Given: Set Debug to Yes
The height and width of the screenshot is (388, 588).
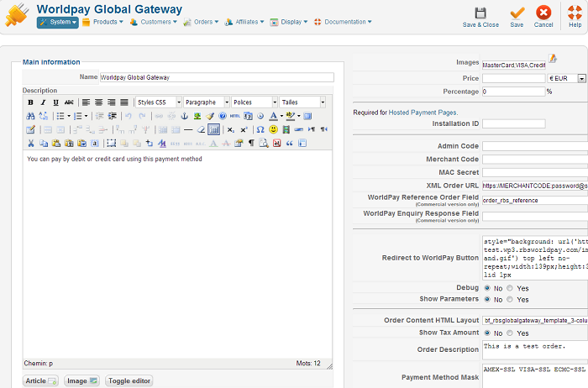Looking at the screenshot, I should coord(510,288).
